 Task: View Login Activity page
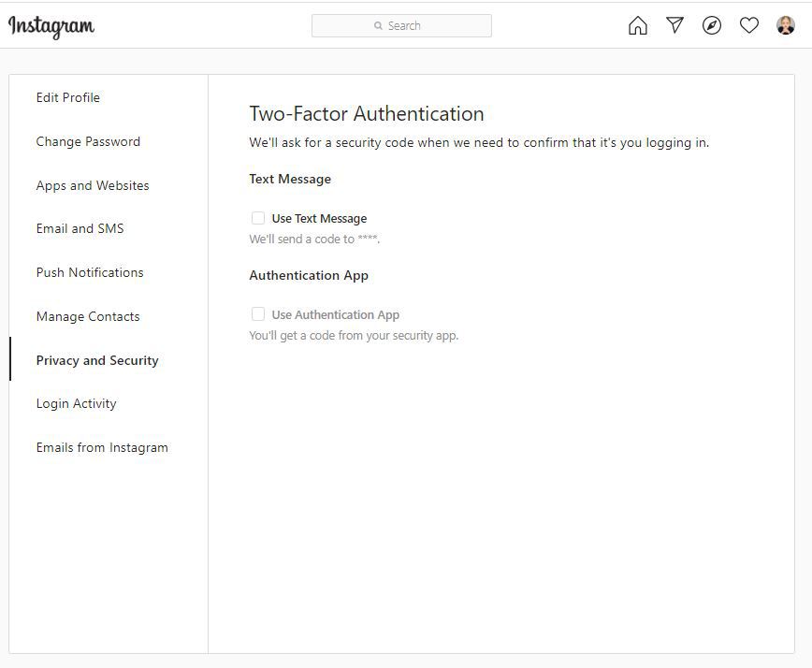click(x=77, y=403)
